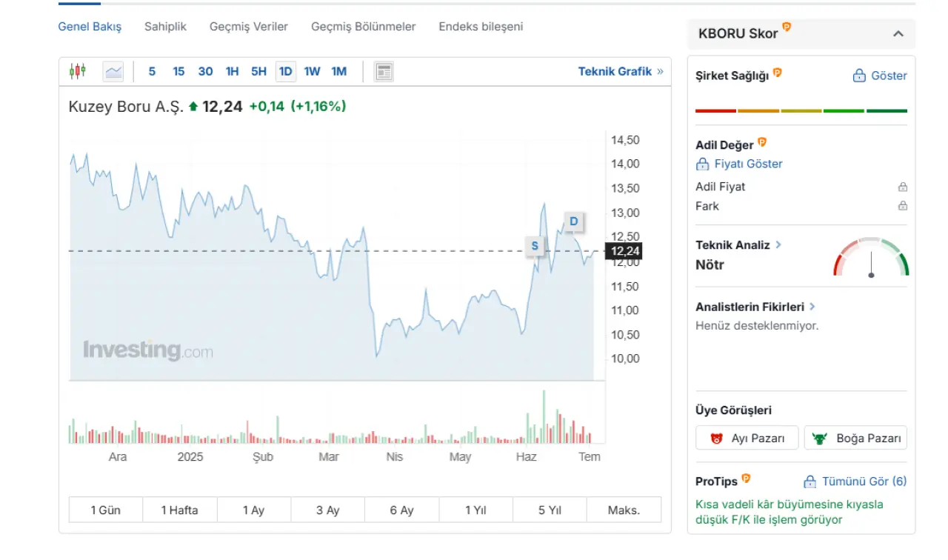This screenshot has width=948, height=560.
Task: Select the 5H interval option
Action: tap(258, 71)
